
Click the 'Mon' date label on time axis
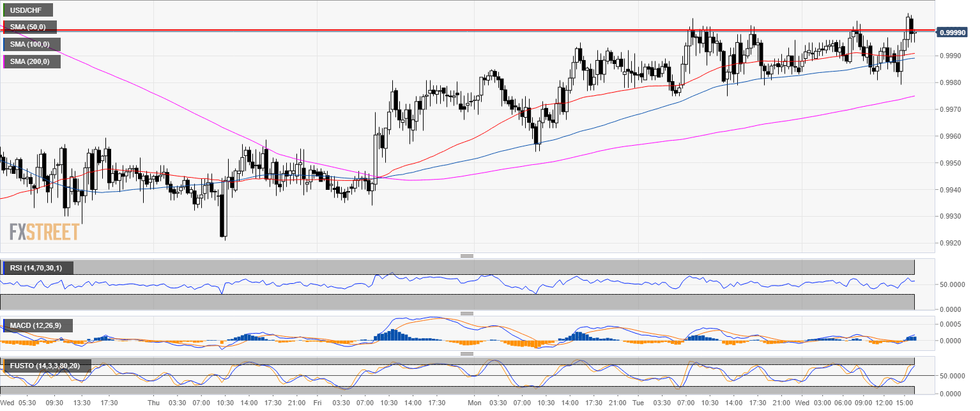coord(474,403)
